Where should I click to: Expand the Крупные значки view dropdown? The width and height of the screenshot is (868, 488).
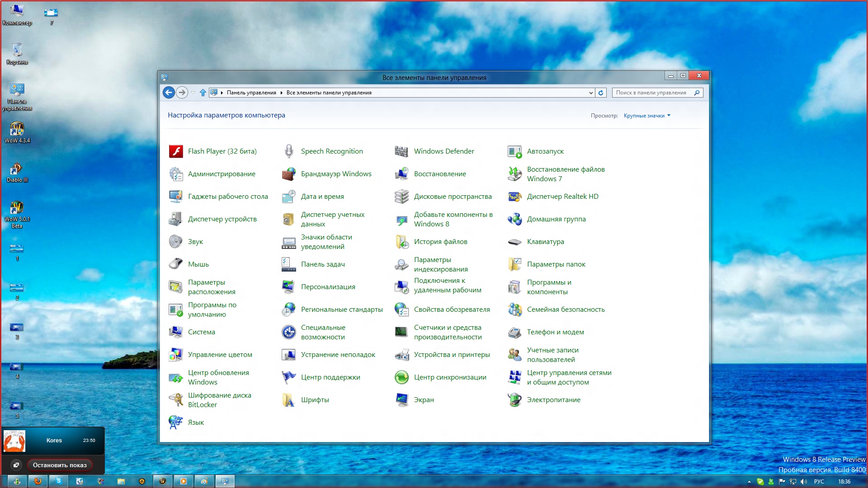click(x=647, y=116)
